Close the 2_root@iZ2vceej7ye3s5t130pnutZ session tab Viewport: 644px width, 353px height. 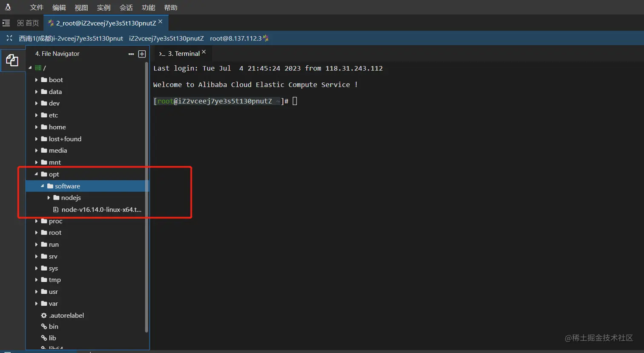[x=160, y=21]
